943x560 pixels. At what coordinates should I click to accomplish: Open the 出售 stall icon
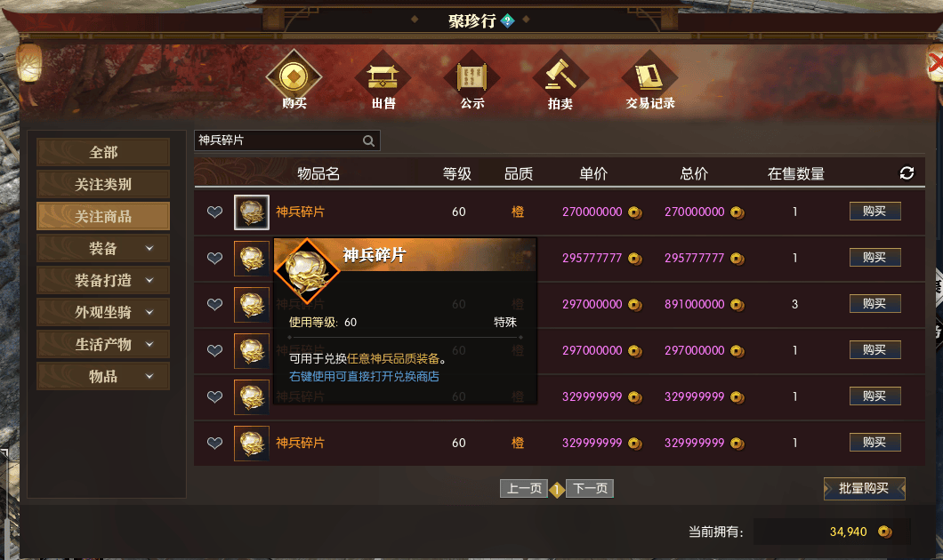tap(383, 77)
